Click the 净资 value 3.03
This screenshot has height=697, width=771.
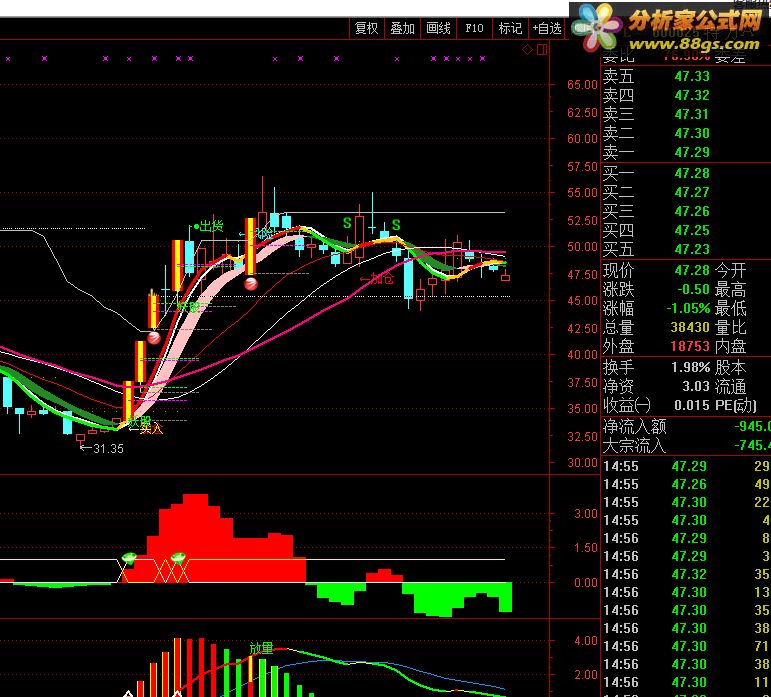click(x=696, y=386)
